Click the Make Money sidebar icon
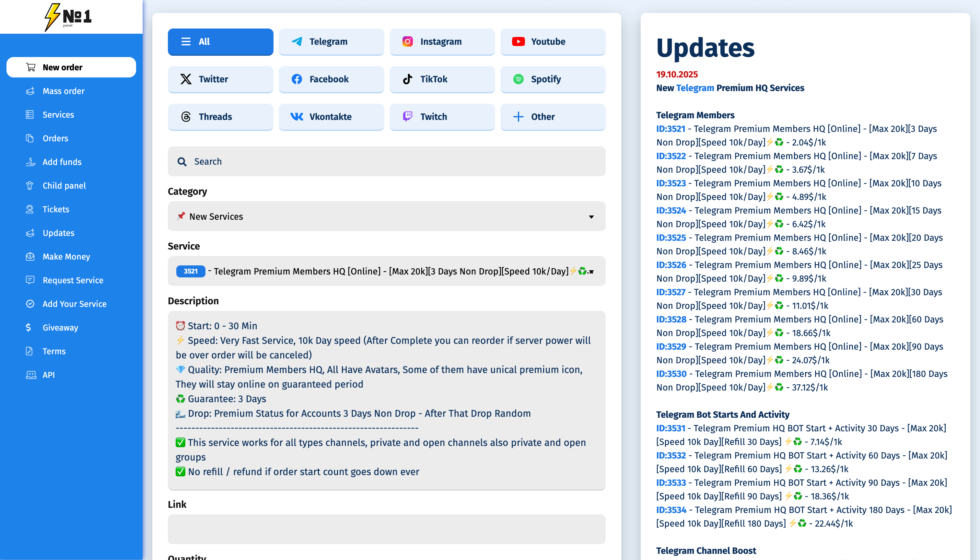This screenshot has width=980, height=560. 30,257
